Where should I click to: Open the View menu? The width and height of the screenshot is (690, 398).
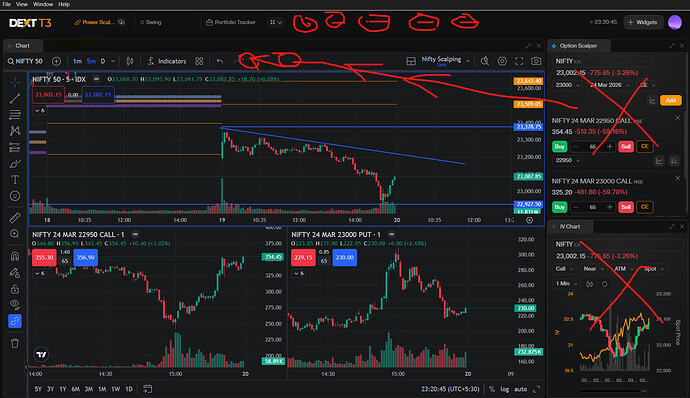(22, 4)
